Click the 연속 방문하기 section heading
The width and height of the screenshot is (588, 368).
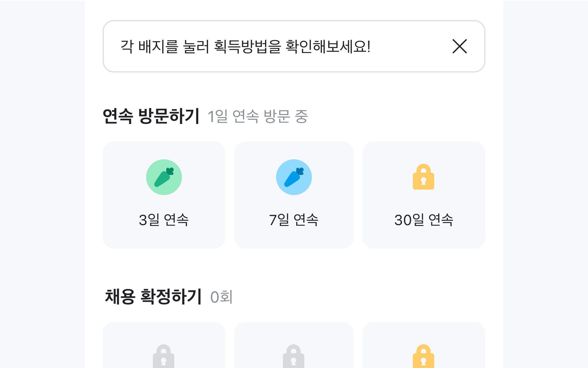click(x=151, y=116)
